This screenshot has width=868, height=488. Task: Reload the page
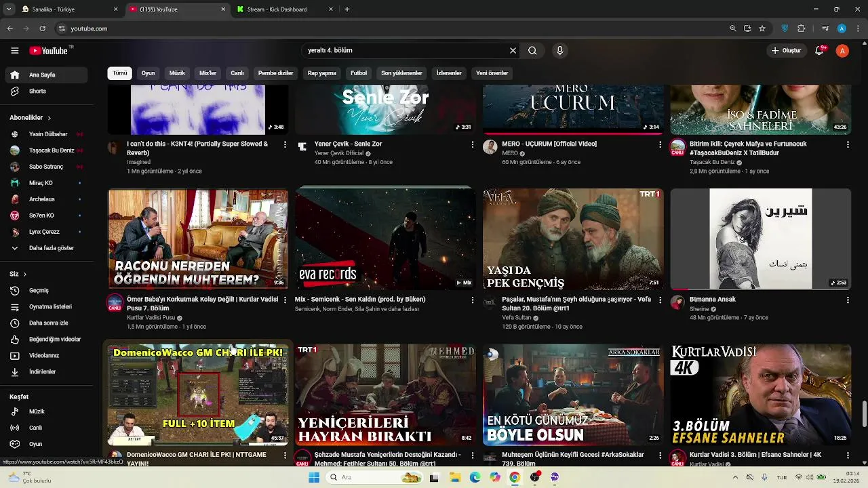[x=42, y=28]
